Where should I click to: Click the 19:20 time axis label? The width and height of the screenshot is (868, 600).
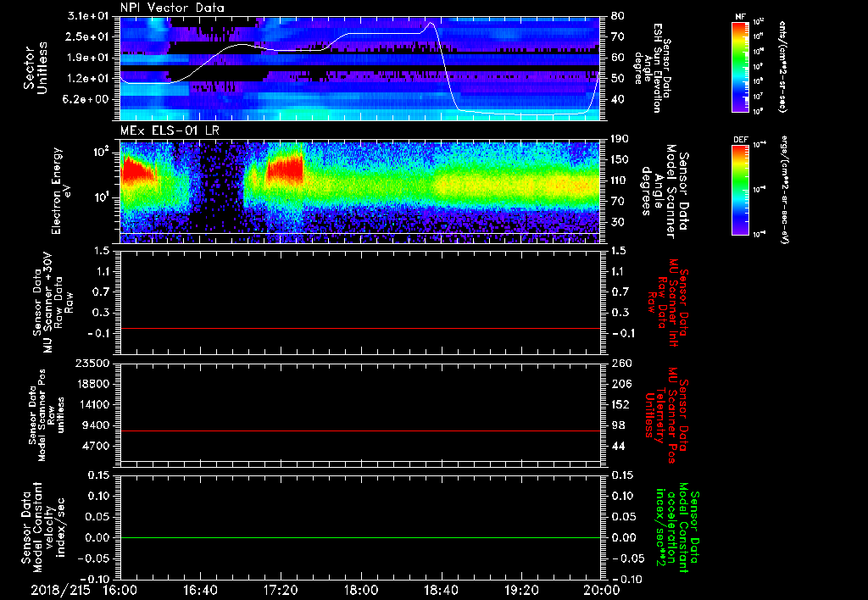coord(521,590)
